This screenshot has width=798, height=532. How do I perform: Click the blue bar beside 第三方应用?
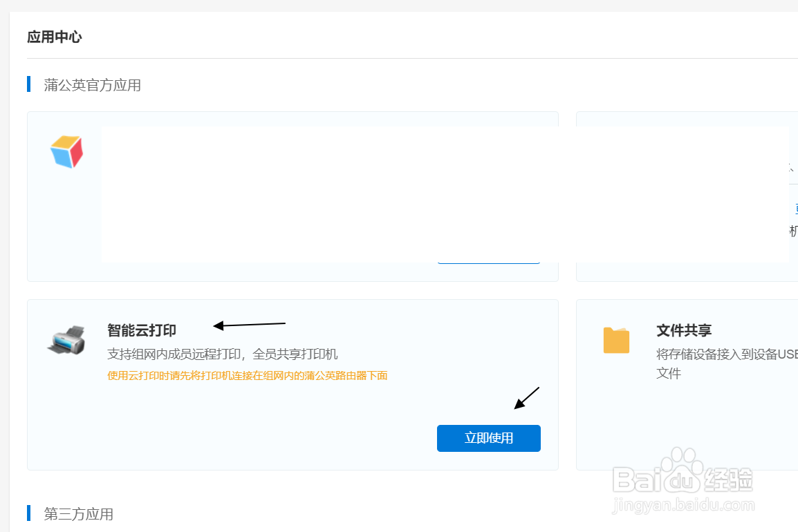click(x=28, y=513)
